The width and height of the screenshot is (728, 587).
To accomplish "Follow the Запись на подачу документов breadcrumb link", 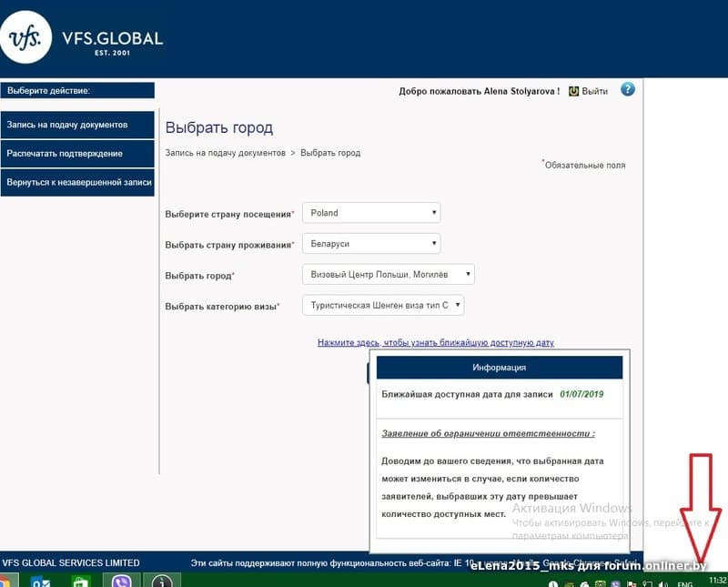I will 225,153.
